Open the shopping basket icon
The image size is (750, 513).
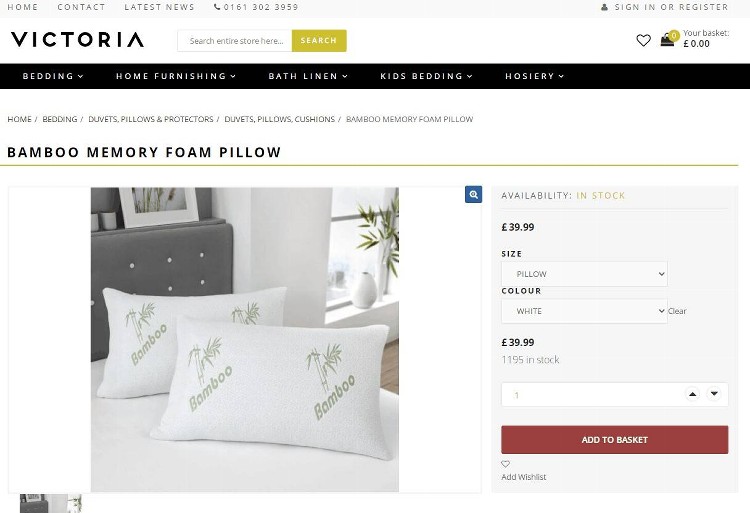(667, 40)
